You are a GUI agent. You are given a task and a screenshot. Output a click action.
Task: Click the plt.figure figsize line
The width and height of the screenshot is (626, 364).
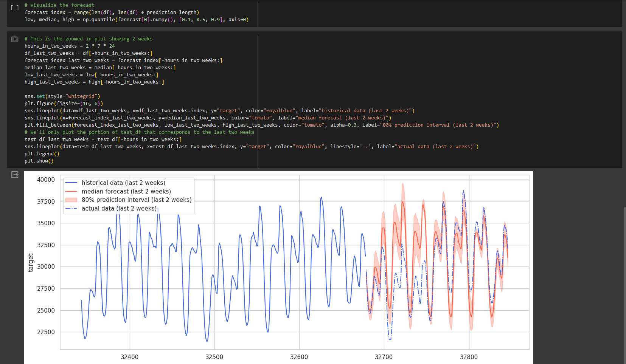tap(64, 103)
